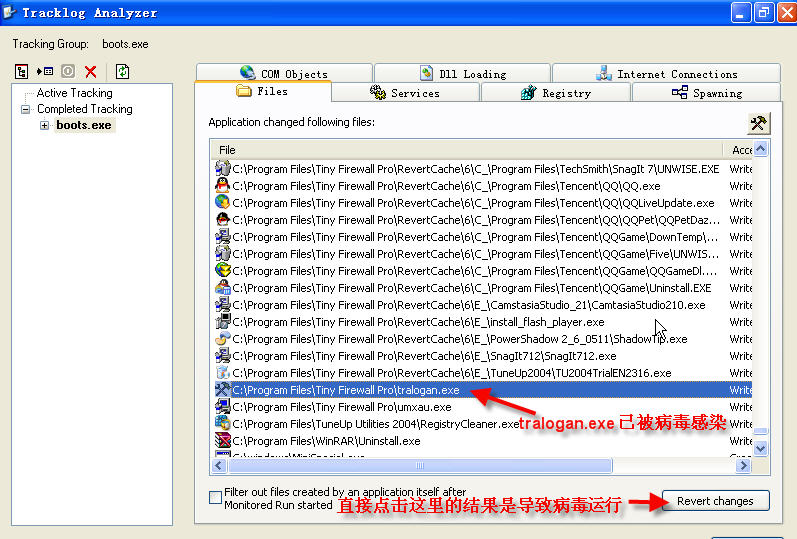Click the QQGame Uninstall.EXE icon
The height and width of the screenshot is (539, 797).
[223, 287]
